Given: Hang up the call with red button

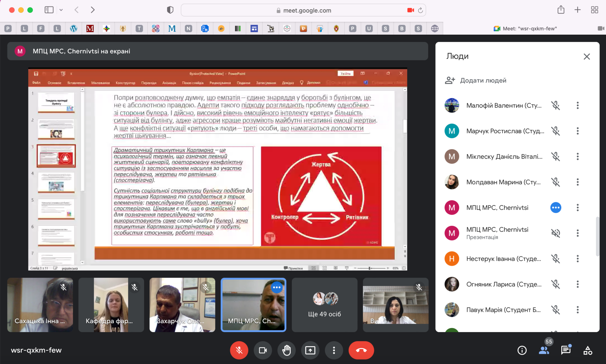Looking at the screenshot, I should tap(361, 350).
